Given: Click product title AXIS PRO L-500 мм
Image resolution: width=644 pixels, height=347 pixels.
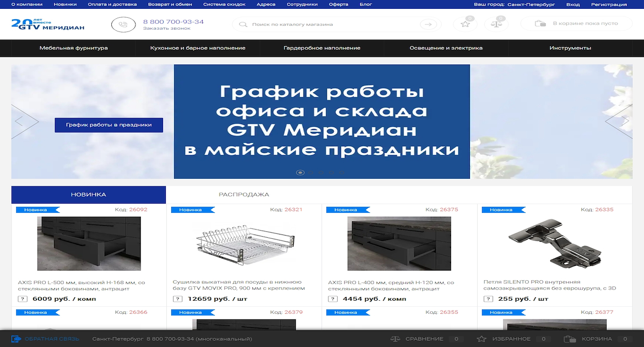Looking at the screenshot, I should 82,285.
